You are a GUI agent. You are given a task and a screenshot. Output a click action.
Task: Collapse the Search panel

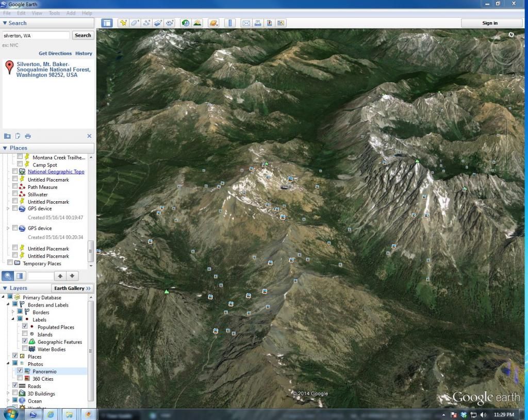[5, 23]
